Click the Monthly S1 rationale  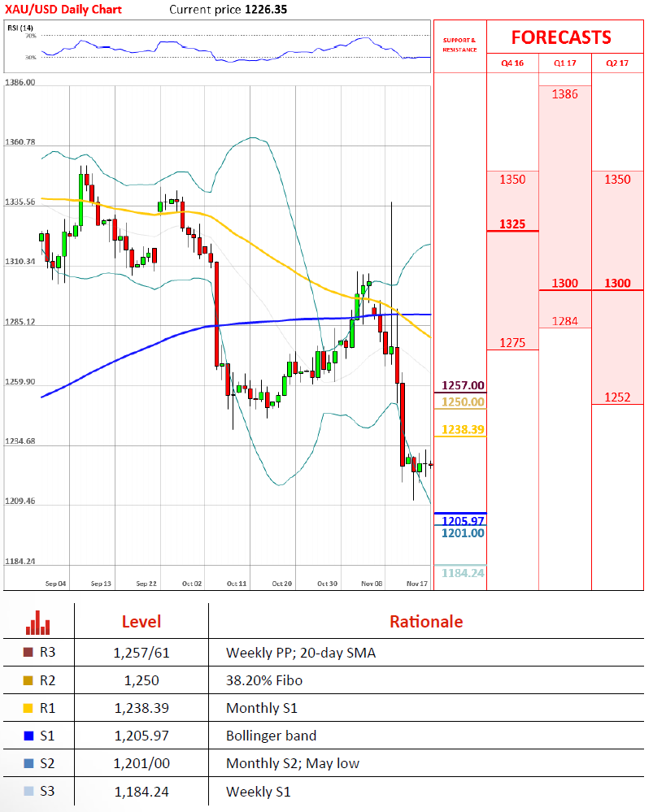point(262,708)
